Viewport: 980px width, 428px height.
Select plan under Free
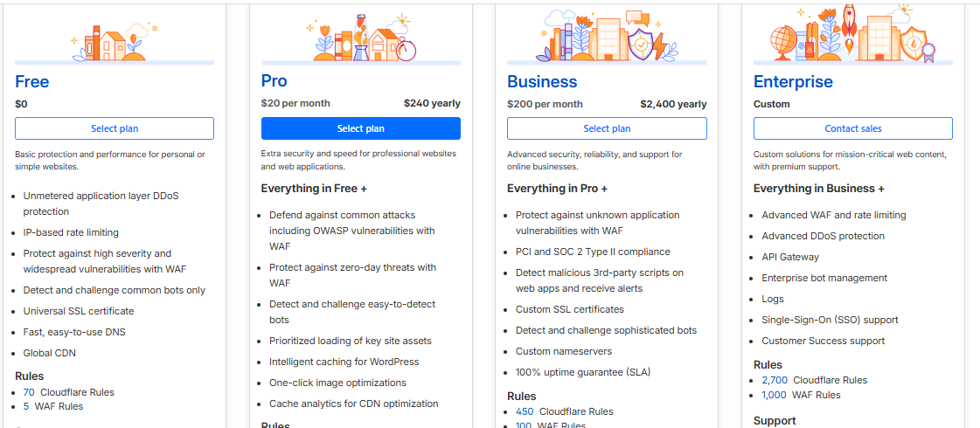[x=115, y=128]
